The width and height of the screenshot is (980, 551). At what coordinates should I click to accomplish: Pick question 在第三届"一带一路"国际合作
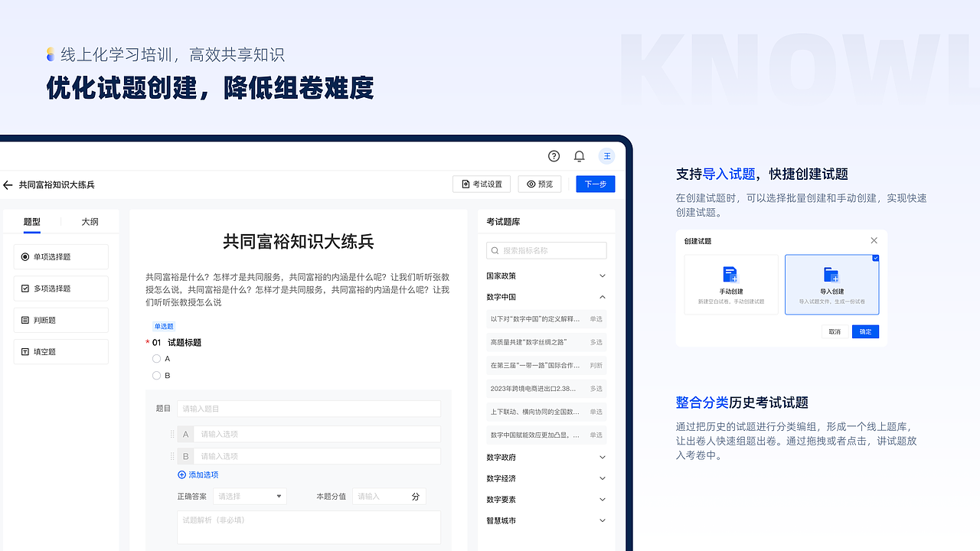pyautogui.click(x=546, y=365)
